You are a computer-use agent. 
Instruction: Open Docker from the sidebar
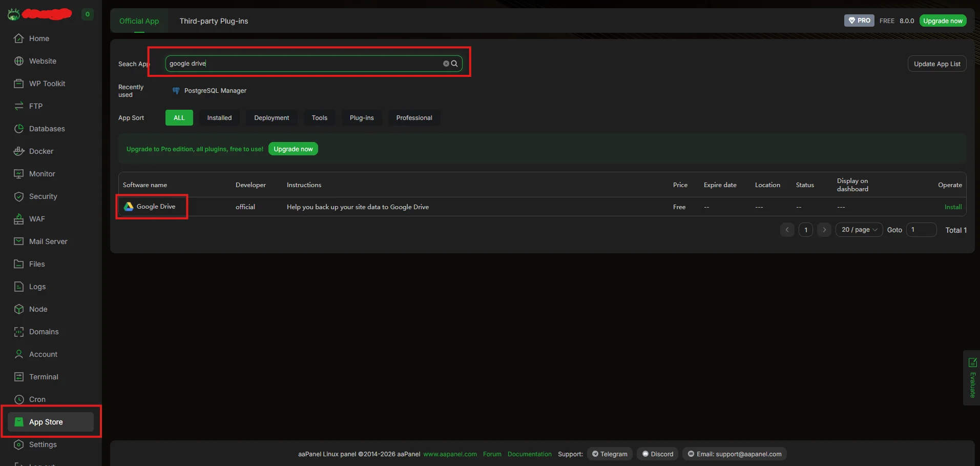41,151
